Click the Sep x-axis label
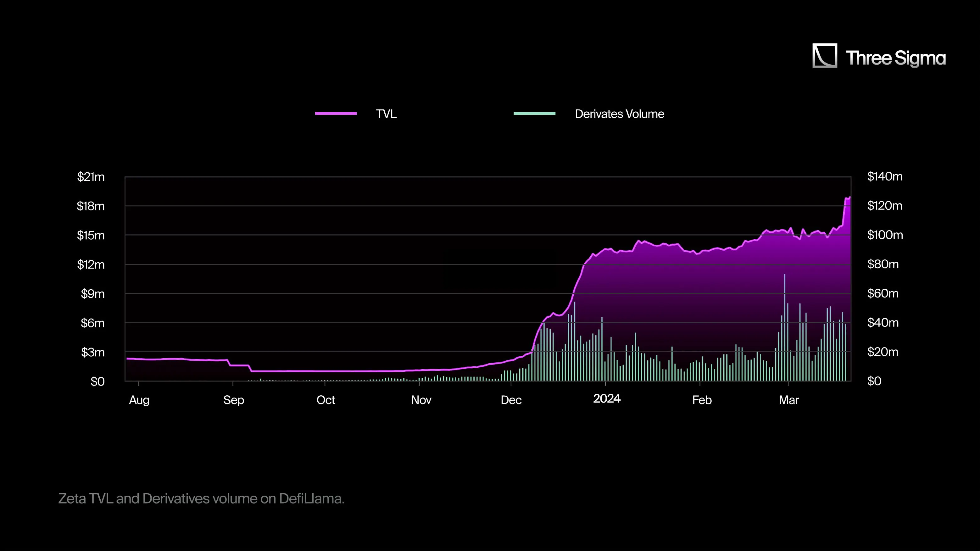Viewport: 980px width, 551px height. 234,400
